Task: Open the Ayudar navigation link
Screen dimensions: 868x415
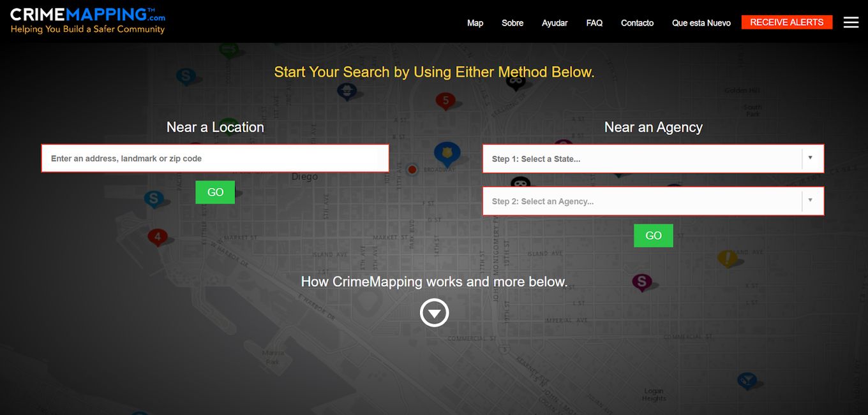Action: [555, 23]
